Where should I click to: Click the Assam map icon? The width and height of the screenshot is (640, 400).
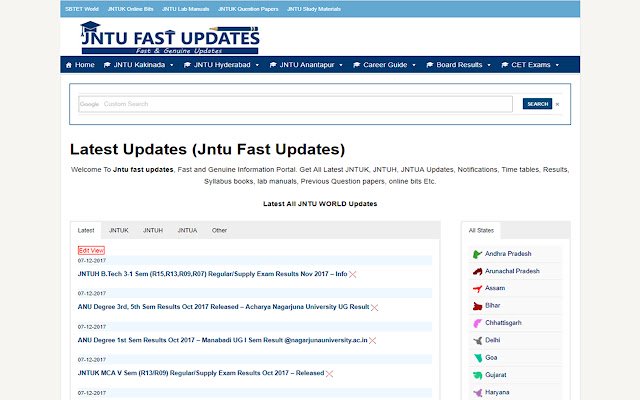pos(477,289)
